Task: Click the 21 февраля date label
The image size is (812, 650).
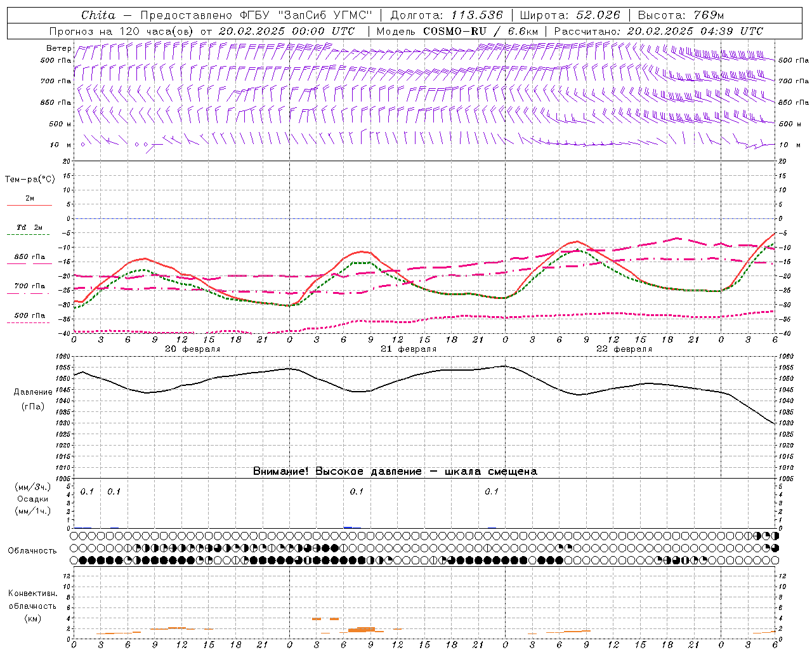Action: 409,349
